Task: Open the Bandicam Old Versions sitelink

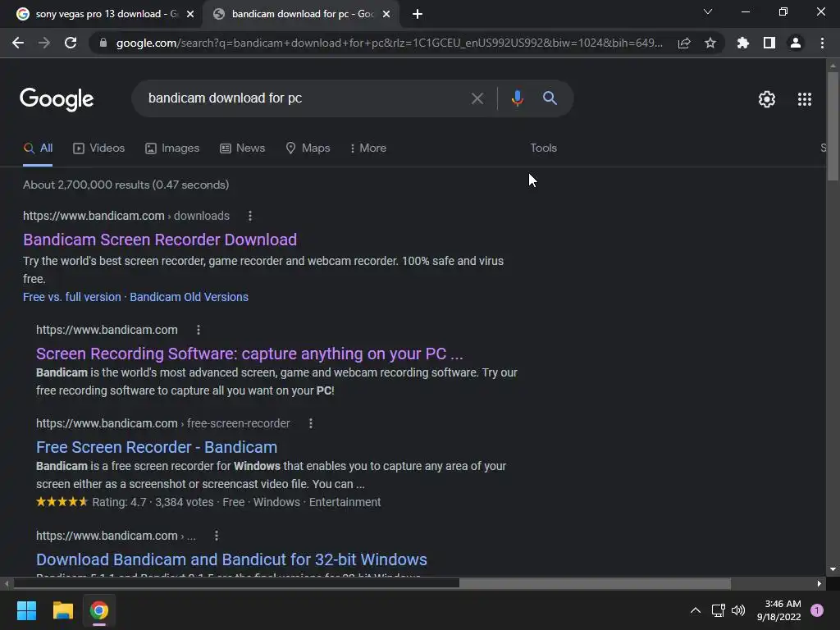Action: [x=189, y=297]
